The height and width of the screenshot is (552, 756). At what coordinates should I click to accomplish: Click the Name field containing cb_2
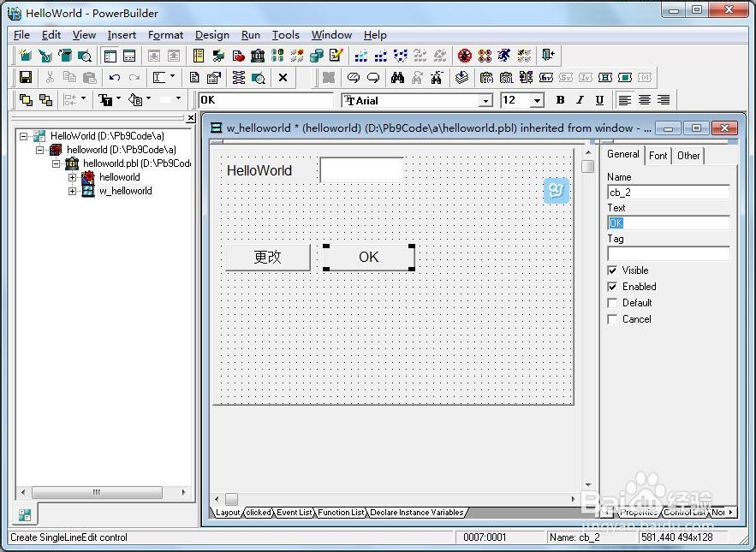click(x=669, y=193)
